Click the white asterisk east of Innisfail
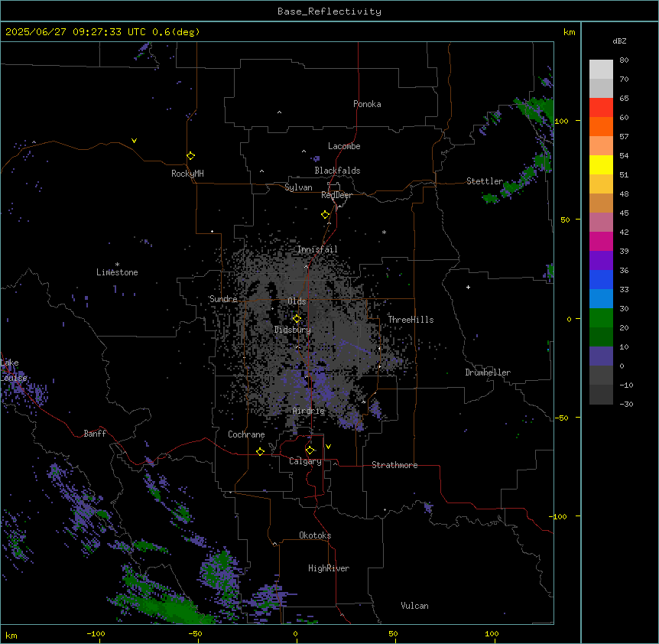 click(384, 232)
